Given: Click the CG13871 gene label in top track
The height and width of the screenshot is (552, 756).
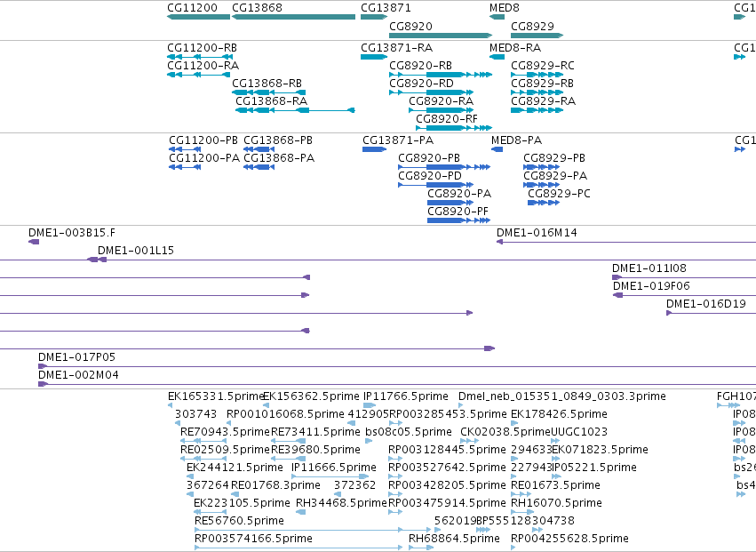Looking at the screenshot, I should tap(386, 8).
